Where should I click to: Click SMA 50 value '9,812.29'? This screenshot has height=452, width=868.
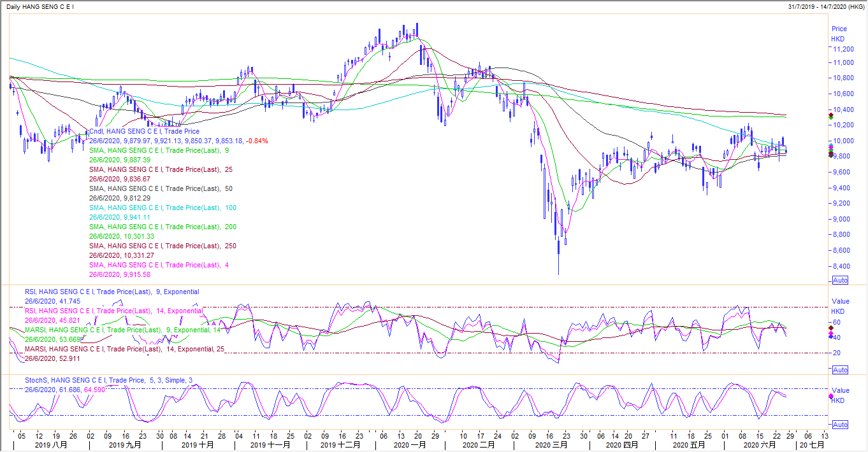(120, 198)
